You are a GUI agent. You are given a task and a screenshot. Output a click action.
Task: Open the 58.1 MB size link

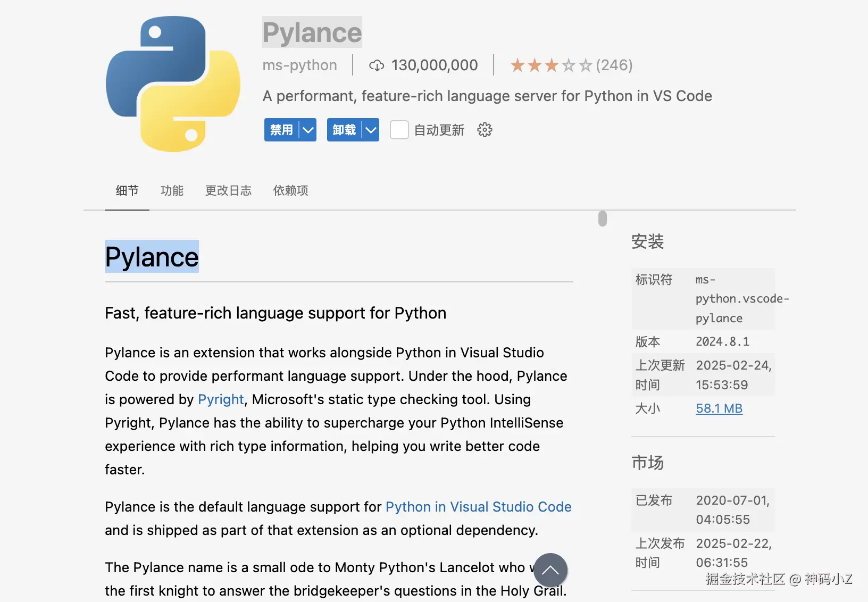click(719, 408)
